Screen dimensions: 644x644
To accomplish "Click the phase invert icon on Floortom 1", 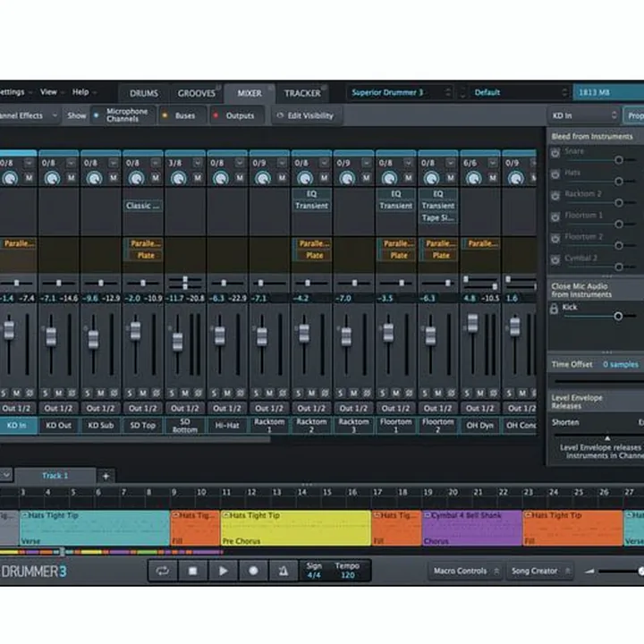I will click(409, 393).
